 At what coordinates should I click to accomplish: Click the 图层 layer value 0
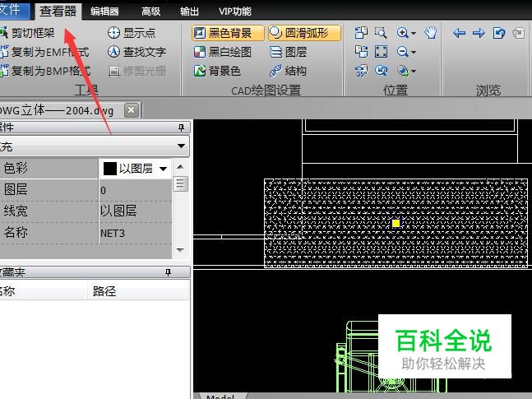[135, 190]
